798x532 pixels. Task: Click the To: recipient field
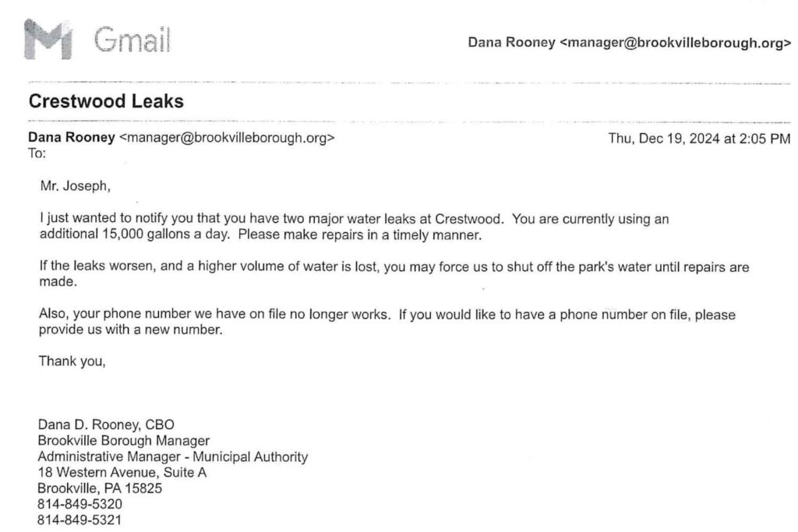point(37,153)
